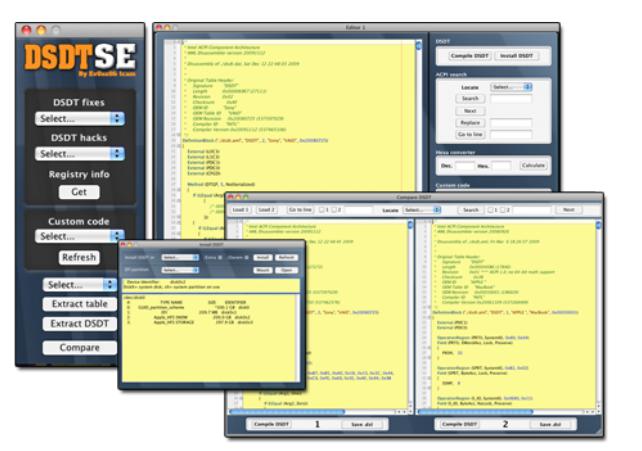Viewport: 642px width, 451px height.
Task: Click the Extract DSDT button
Action: pyautogui.click(x=80, y=324)
